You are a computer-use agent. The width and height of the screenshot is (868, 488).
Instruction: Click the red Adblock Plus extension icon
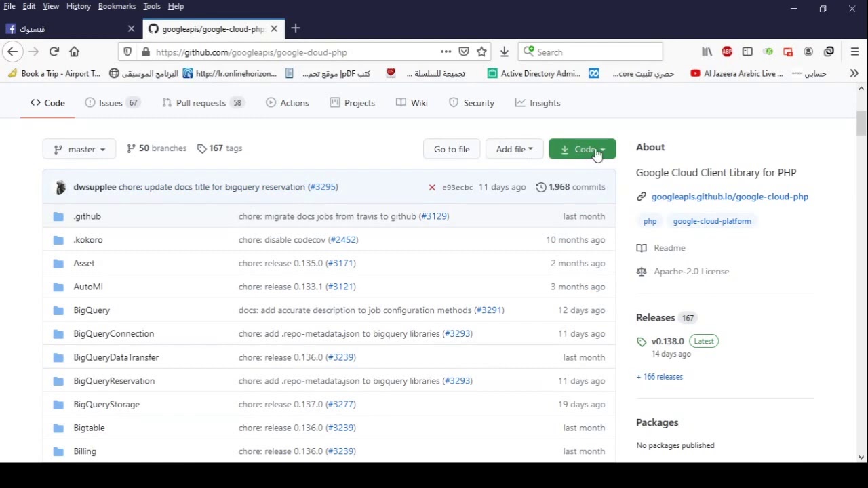pyautogui.click(x=727, y=52)
